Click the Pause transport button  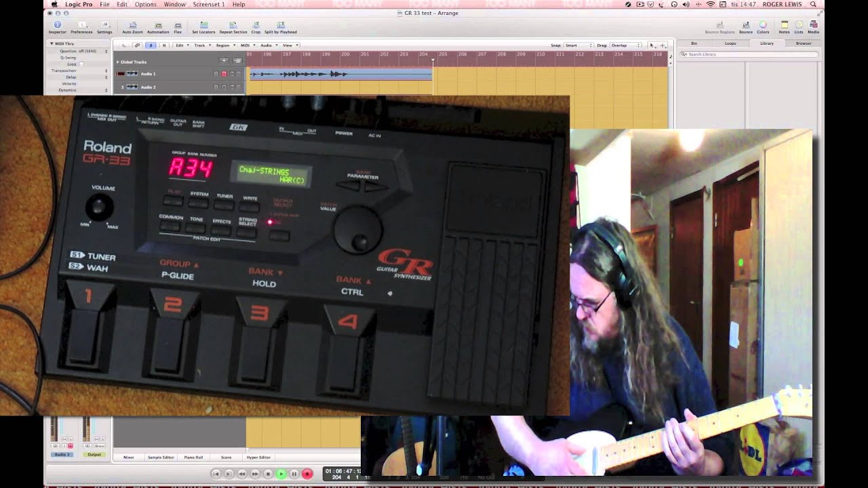pyautogui.click(x=294, y=474)
